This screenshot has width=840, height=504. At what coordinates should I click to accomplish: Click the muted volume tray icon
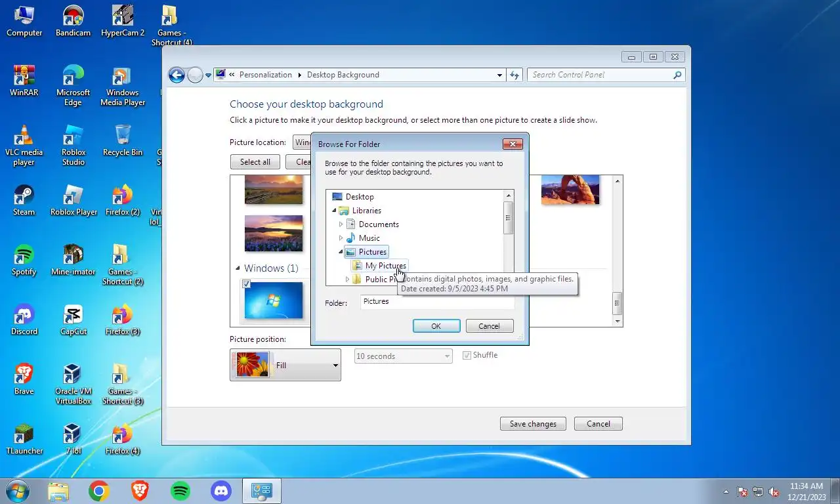point(774,492)
